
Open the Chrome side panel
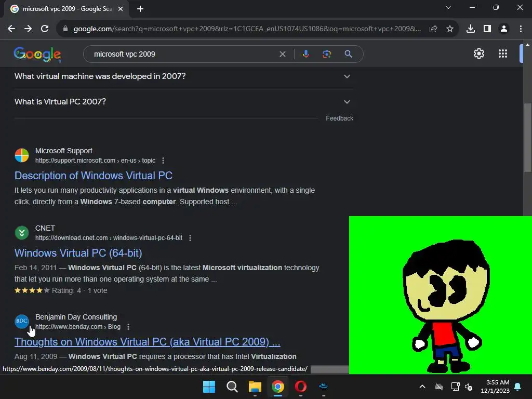[487, 29]
